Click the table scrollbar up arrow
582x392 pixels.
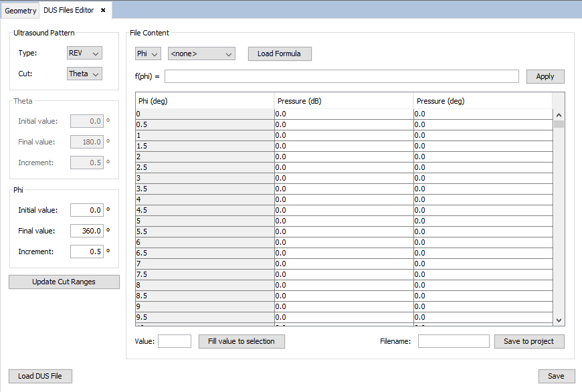pos(559,114)
